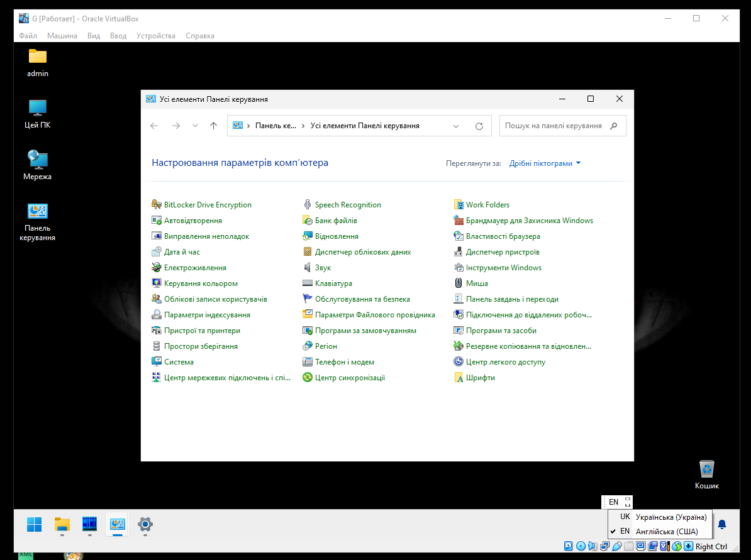
Task: Open the Шрифти fonts icon
Action: [x=459, y=378]
